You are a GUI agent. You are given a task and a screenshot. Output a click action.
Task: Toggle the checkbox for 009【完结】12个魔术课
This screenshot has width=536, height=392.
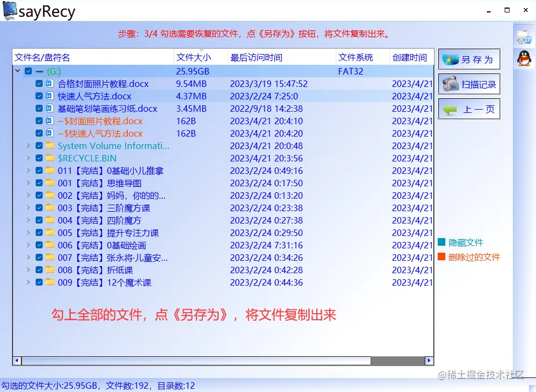[38, 282]
